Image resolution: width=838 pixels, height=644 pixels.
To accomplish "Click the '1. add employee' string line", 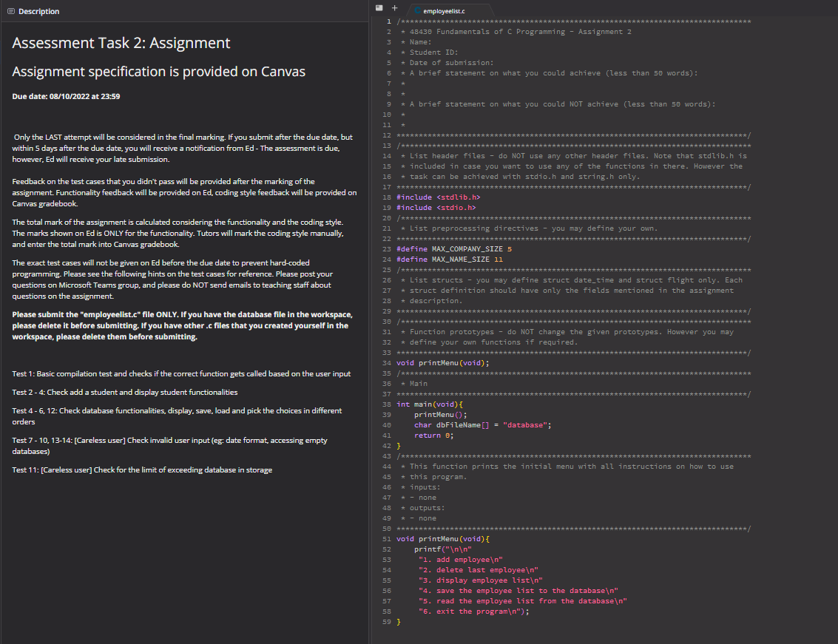I will [461, 560].
